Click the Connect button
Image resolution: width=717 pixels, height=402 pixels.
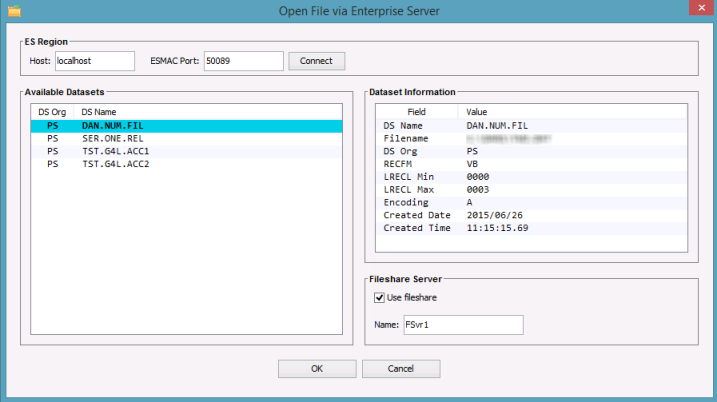pyautogui.click(x=316, y=61)
